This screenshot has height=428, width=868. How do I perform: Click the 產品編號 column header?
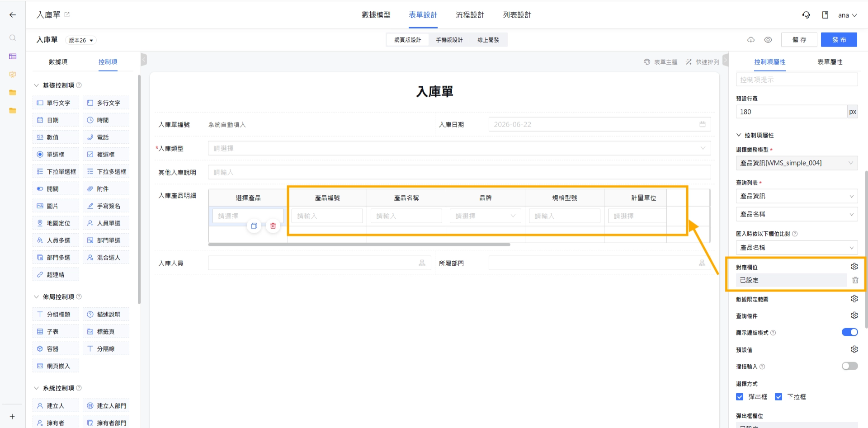coord(327,198)
